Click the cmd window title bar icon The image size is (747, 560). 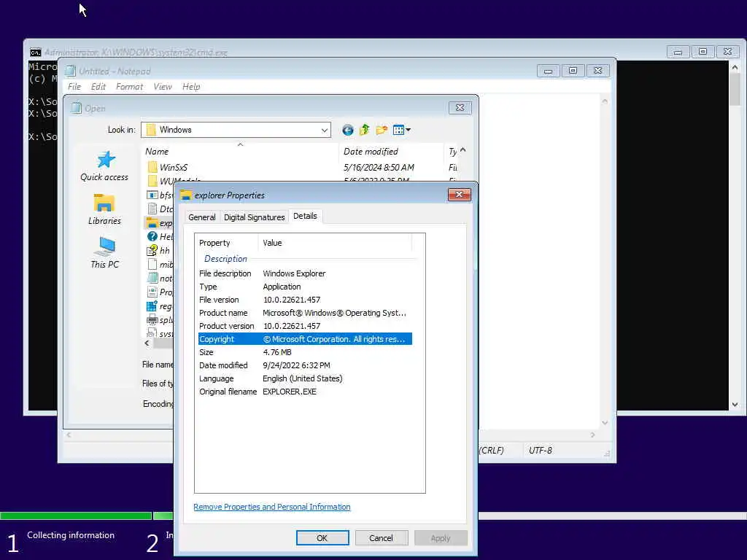tap(35, 52)
